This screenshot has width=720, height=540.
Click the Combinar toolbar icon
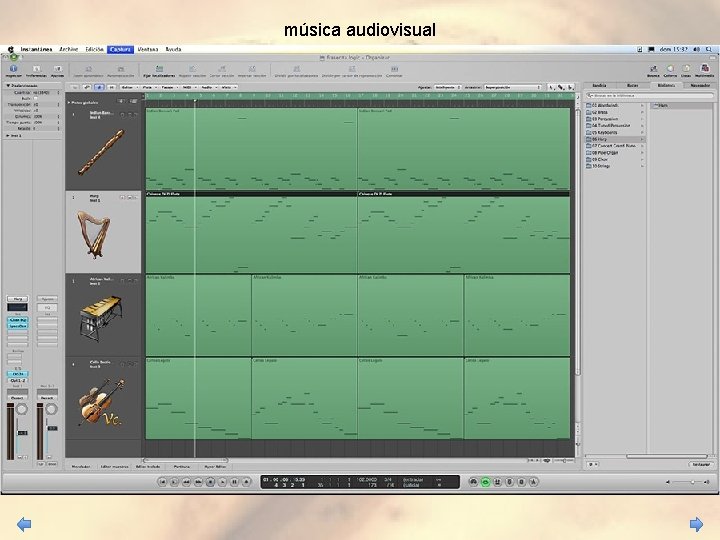pos(394,69)
